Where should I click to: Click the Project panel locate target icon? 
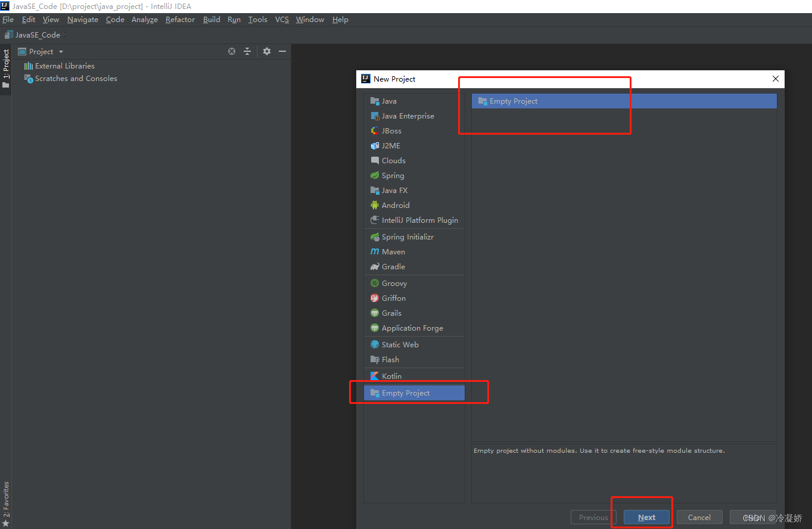232,52
